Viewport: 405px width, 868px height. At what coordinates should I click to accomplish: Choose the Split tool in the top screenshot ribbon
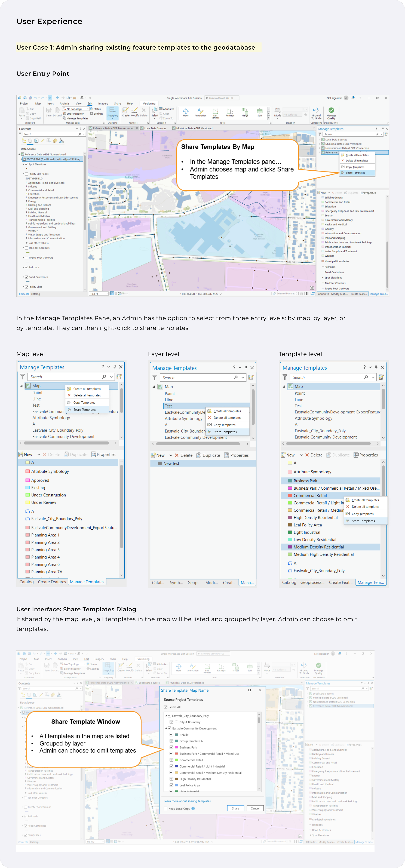tap(260, 112)
